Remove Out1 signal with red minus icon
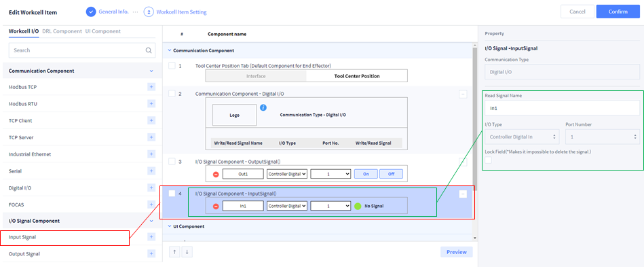Screen dimensions: 644x267 [x=216, y=174]
